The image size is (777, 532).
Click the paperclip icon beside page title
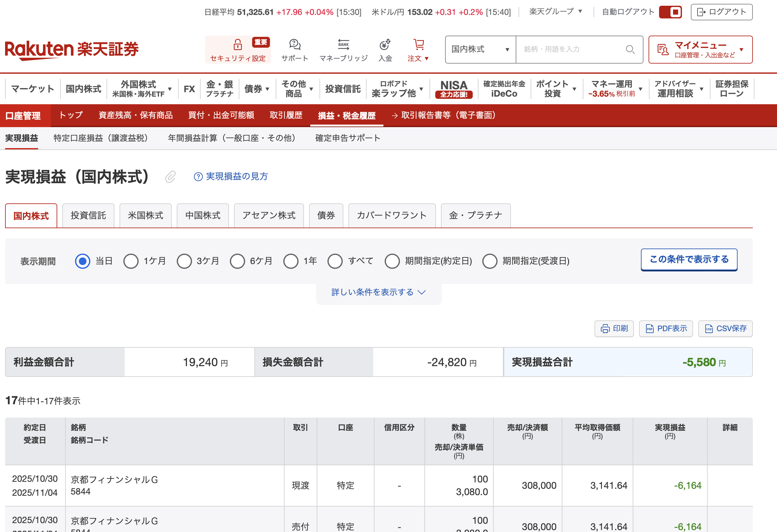point(170,177)
